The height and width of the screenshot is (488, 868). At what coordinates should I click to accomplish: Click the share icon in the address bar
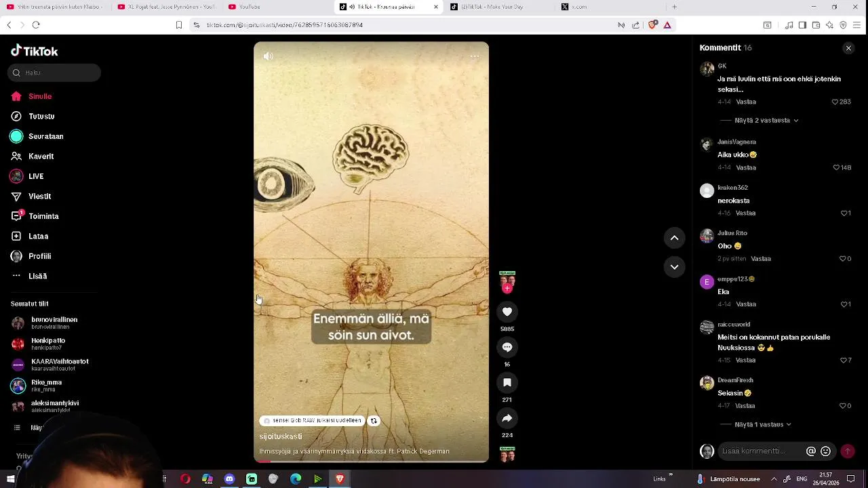[x=635, y=25]
